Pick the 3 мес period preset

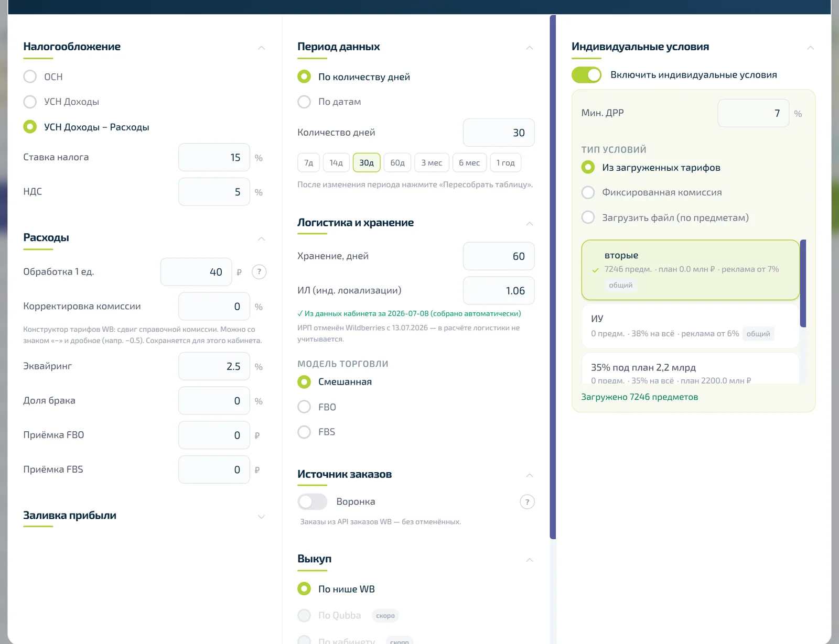click(432, 162)
